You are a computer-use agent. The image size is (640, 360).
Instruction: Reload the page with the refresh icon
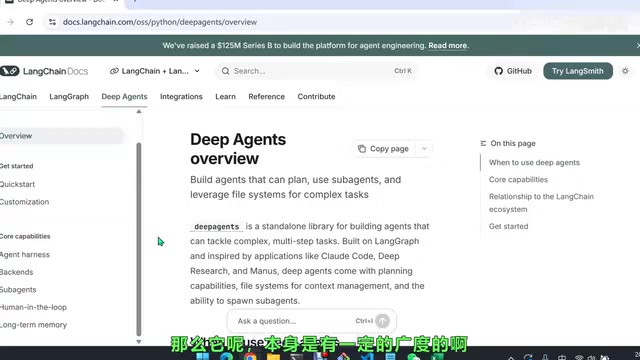29,22
